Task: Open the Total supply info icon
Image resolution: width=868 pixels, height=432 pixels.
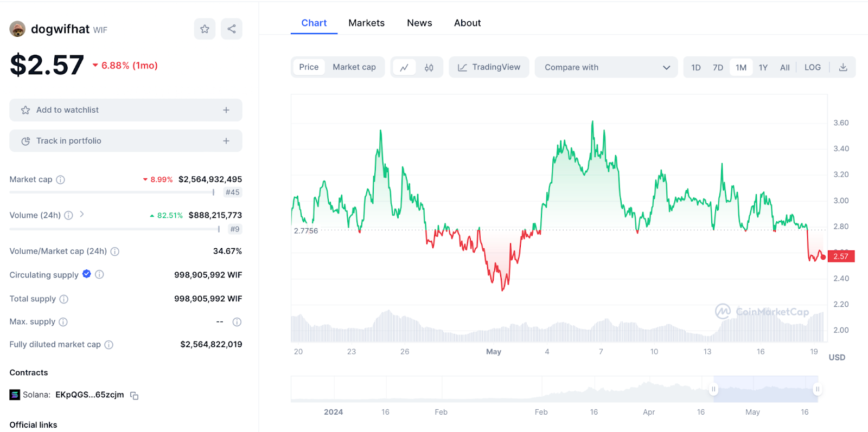Action: [64, 299]
